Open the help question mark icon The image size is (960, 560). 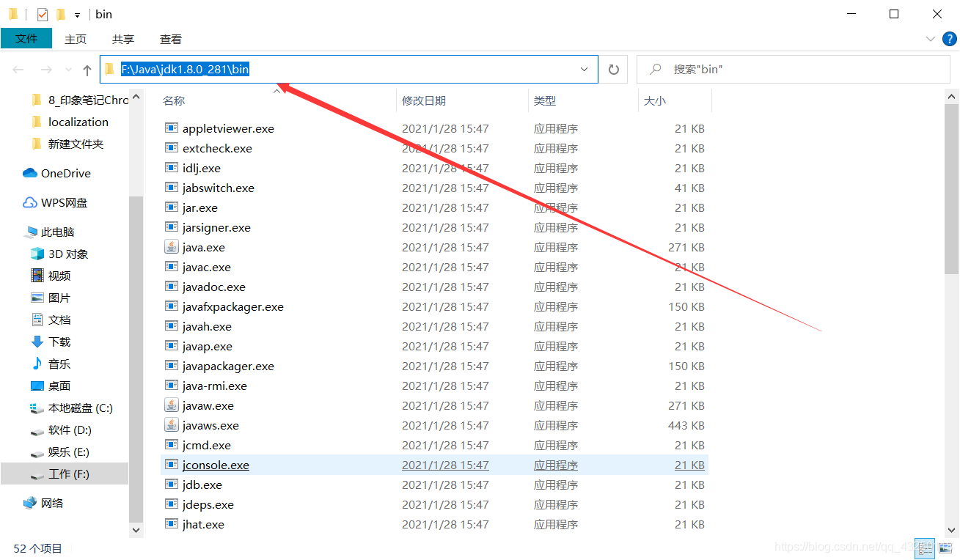pyautogui.click(x=949, y=39)
